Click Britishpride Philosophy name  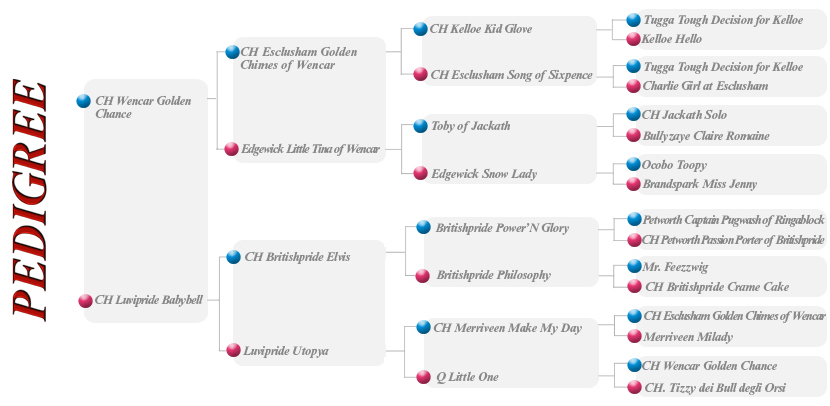click(493, 275)
